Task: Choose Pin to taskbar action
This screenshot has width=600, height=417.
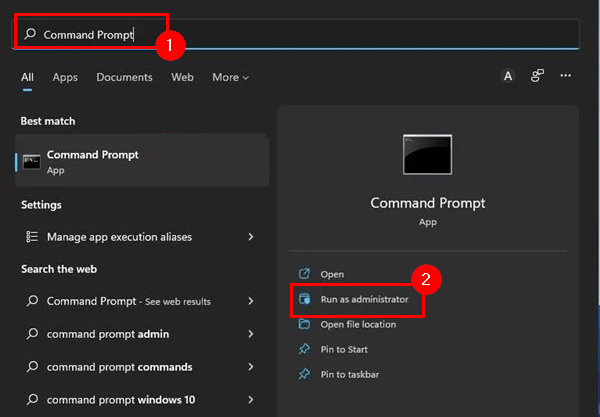Action: pyautogui.click(x=350, y=374)
